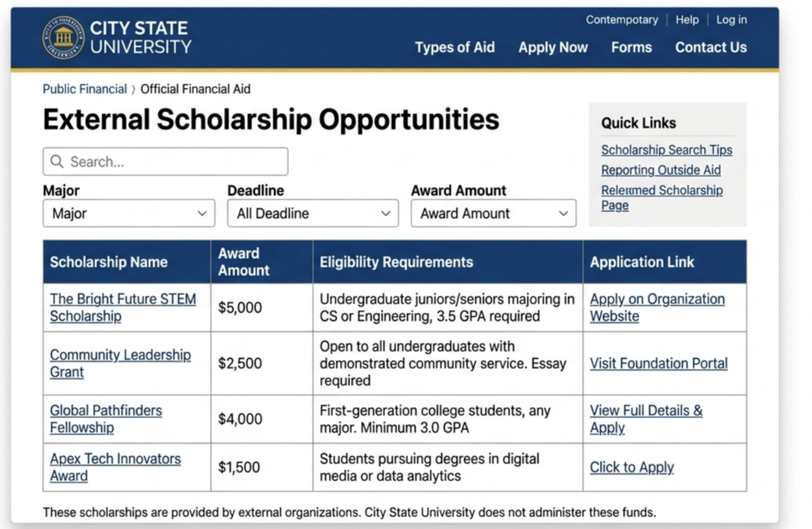Click the City State University title text

(140, 37)
